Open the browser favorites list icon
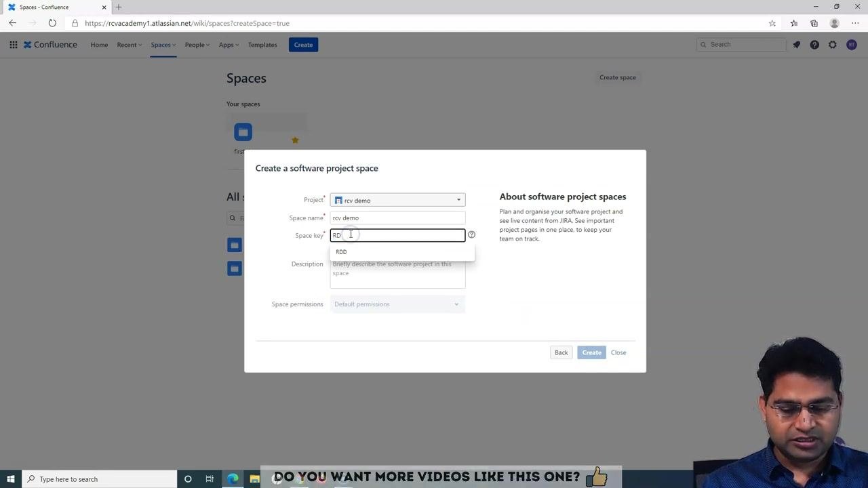This screenshot has height=488, width=868. (794, 23)
